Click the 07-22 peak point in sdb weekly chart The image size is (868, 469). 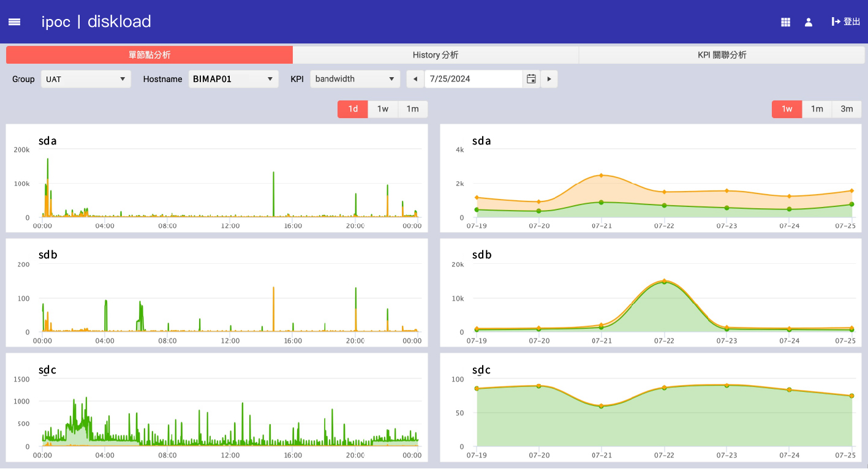click(664, 281)
